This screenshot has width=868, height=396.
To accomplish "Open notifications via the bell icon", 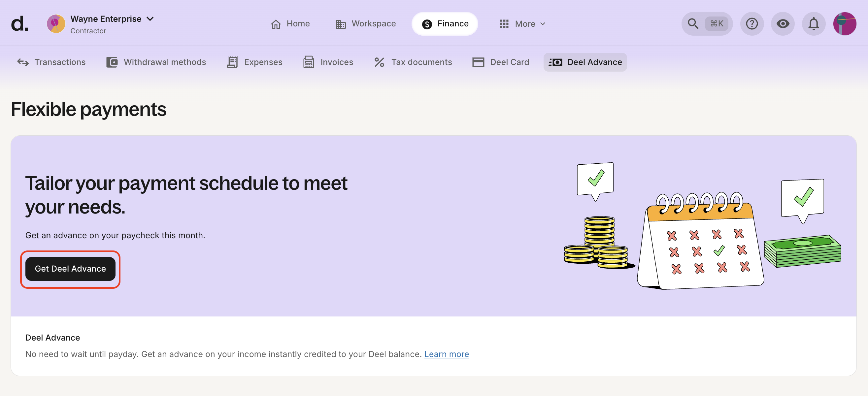I will [814, 23].
